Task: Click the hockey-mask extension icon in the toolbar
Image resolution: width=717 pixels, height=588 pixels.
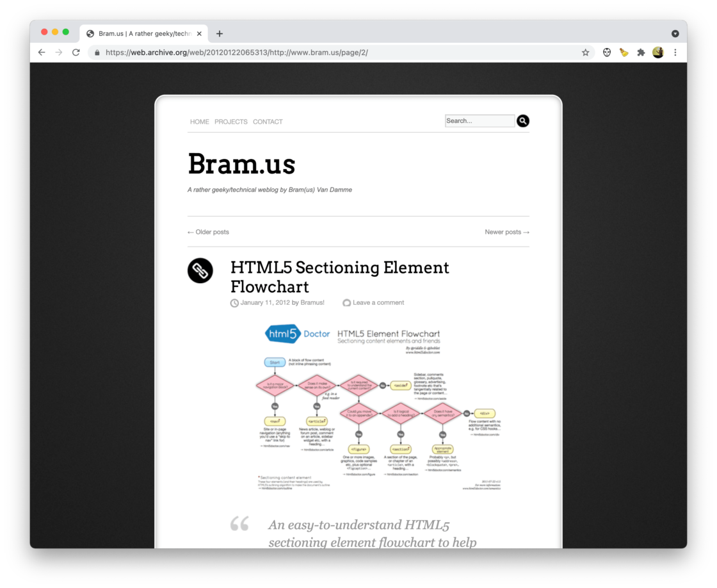Action: click(606, 52)
